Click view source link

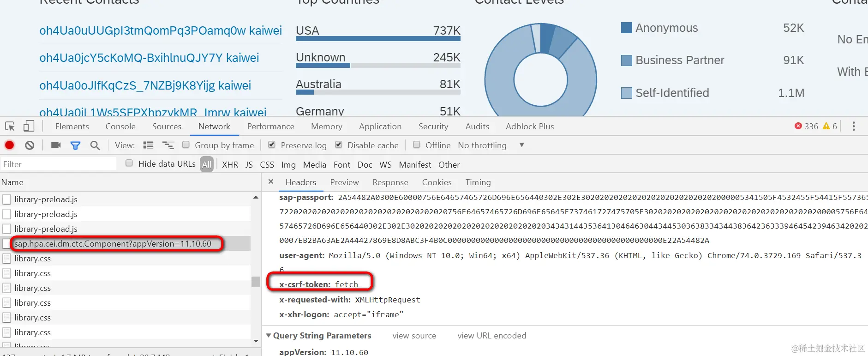click(x=414, y=336)
